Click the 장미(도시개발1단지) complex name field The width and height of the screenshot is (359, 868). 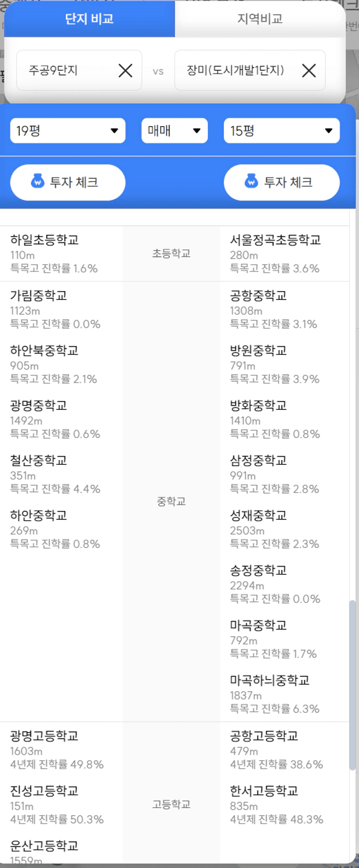(x=250, y=70)
